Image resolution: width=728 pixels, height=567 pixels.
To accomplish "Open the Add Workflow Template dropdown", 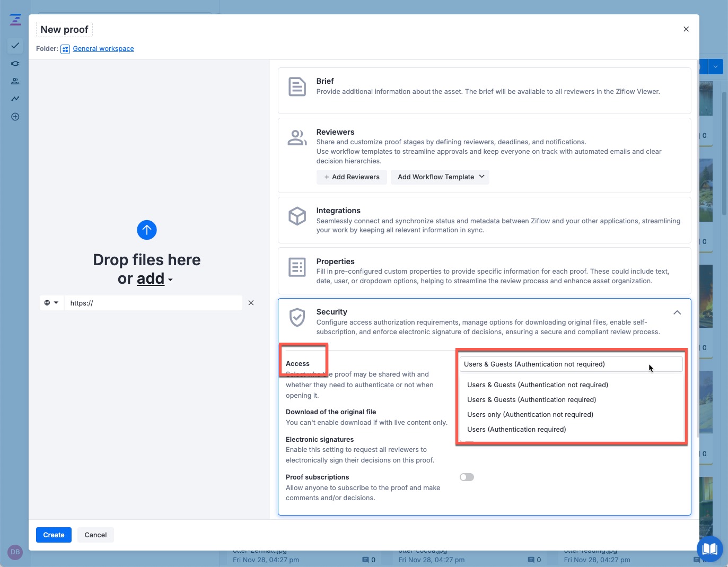I will [441, 177].
